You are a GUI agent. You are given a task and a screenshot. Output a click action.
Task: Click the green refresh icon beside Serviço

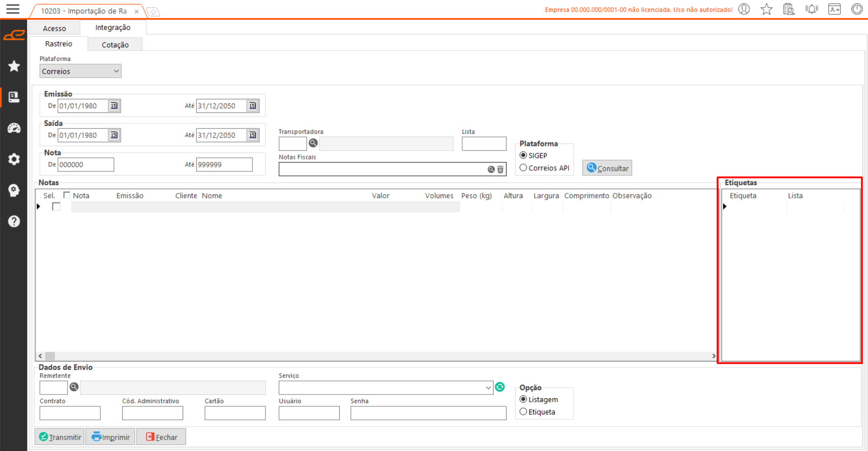point(500,387)
